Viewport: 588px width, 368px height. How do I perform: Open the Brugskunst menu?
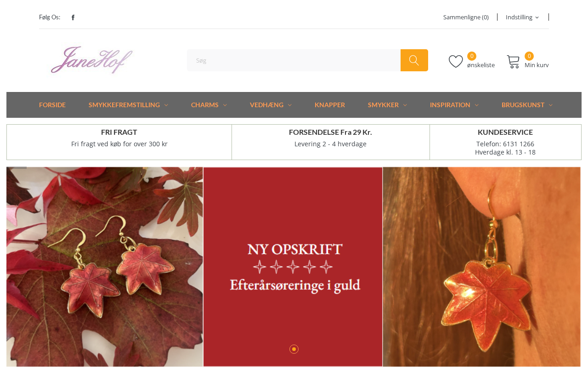(527, 105)
